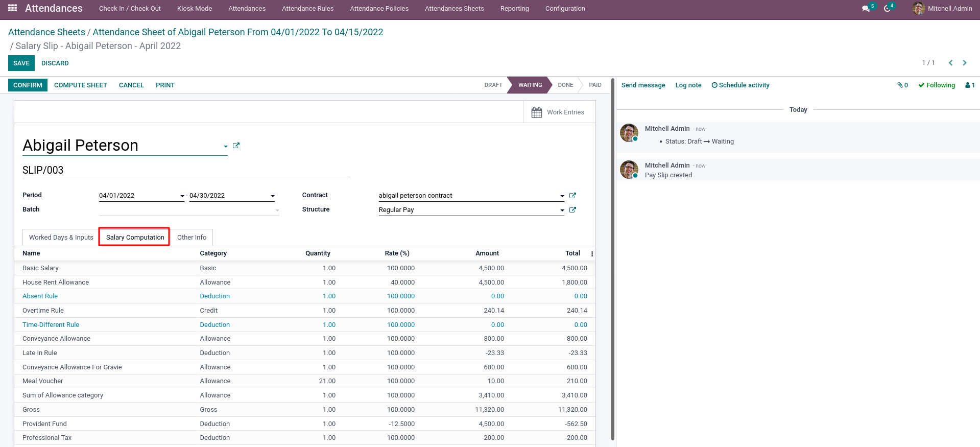Go to previous record with left arrow
The height and width of the screenshot is (447, 980).
point(950,63)
